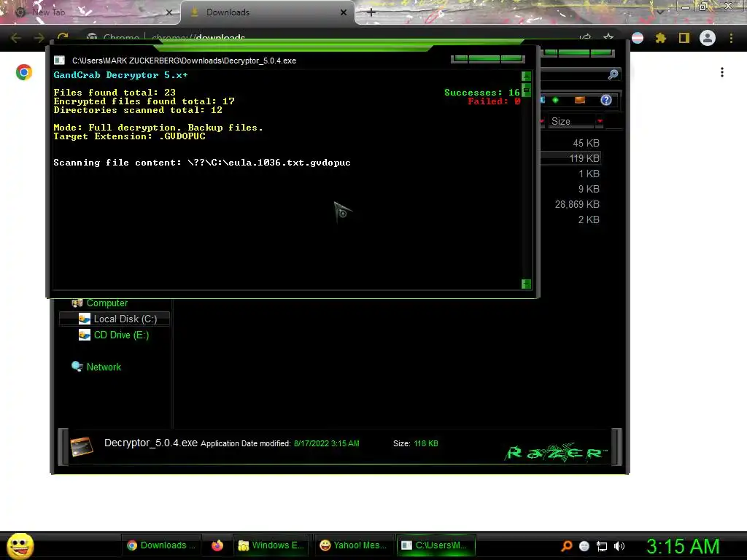Open the Chrome three-dot main menu
The width and height of the screenshot is (747, 560).
pos(731,38)
